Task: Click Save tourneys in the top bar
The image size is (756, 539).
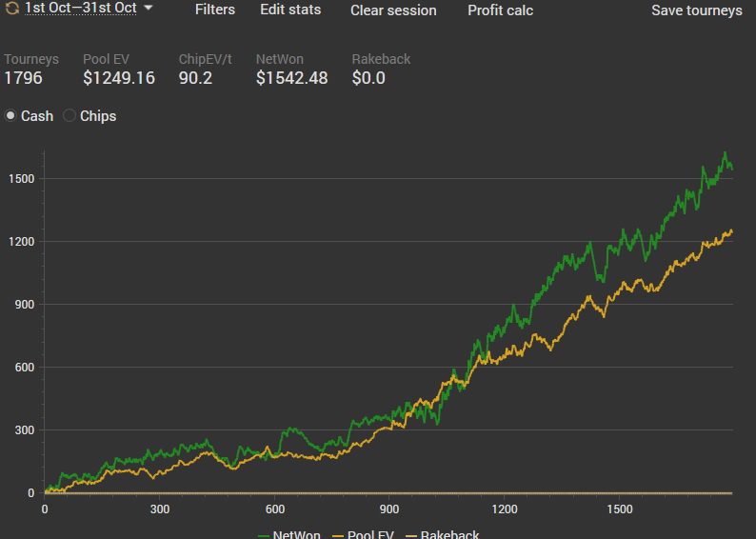Action: [696, 10]
